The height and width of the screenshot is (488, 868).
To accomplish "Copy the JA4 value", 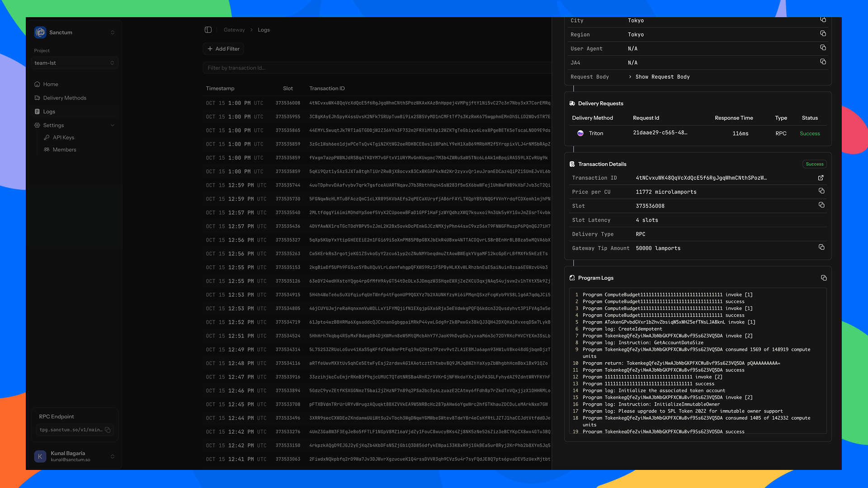I will click(x=823, y=62).
